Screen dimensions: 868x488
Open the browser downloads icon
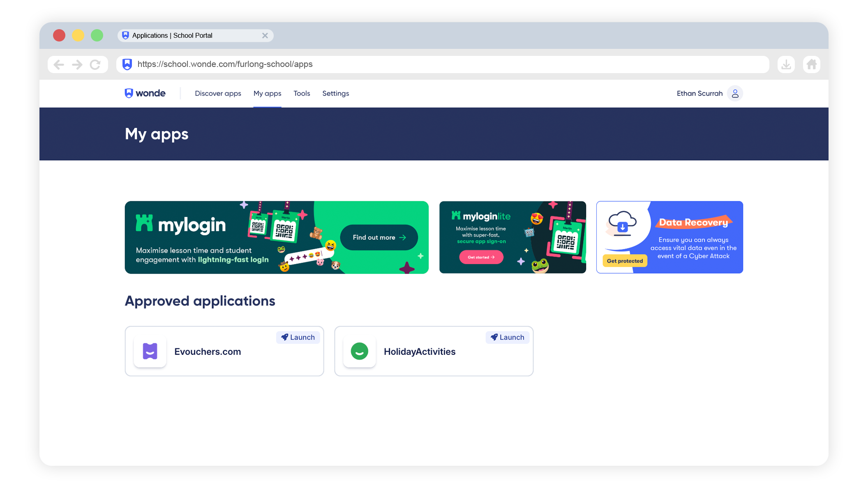[x=786, y=64]
